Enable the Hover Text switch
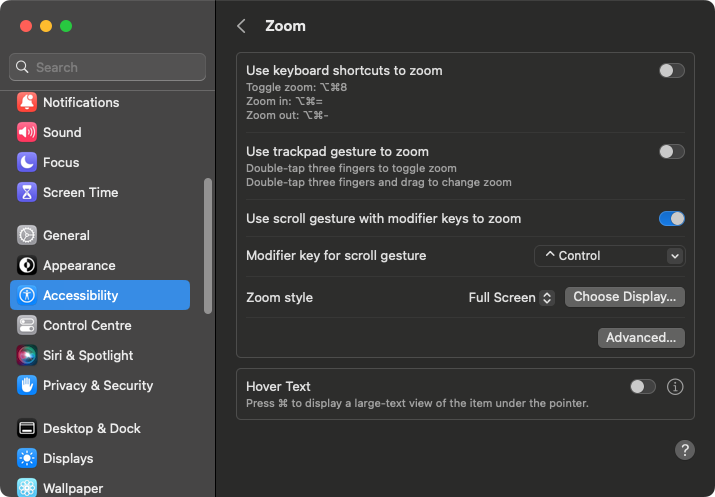This screenshot has width=715, height=497. point(643,387)
